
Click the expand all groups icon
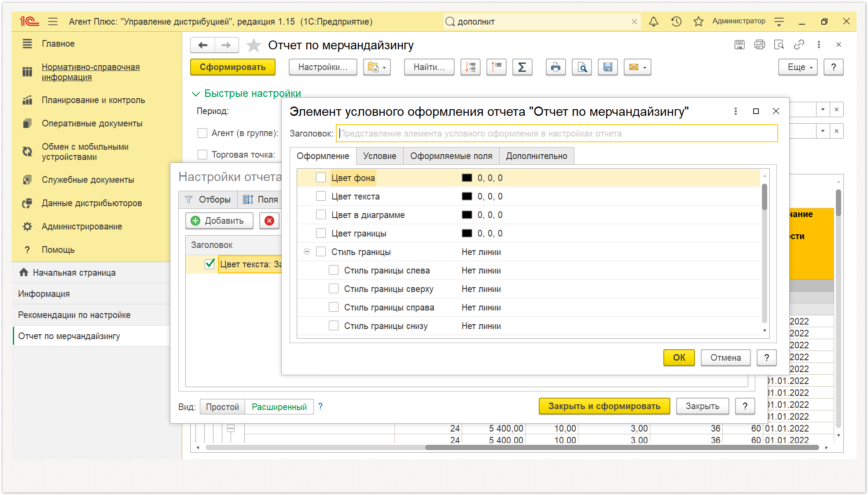(471, 67)
